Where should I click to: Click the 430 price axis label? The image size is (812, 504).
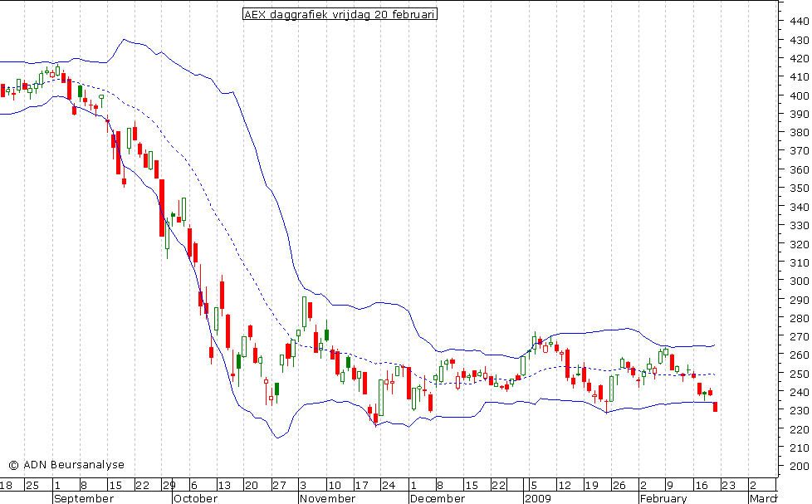tap(800, 40)
